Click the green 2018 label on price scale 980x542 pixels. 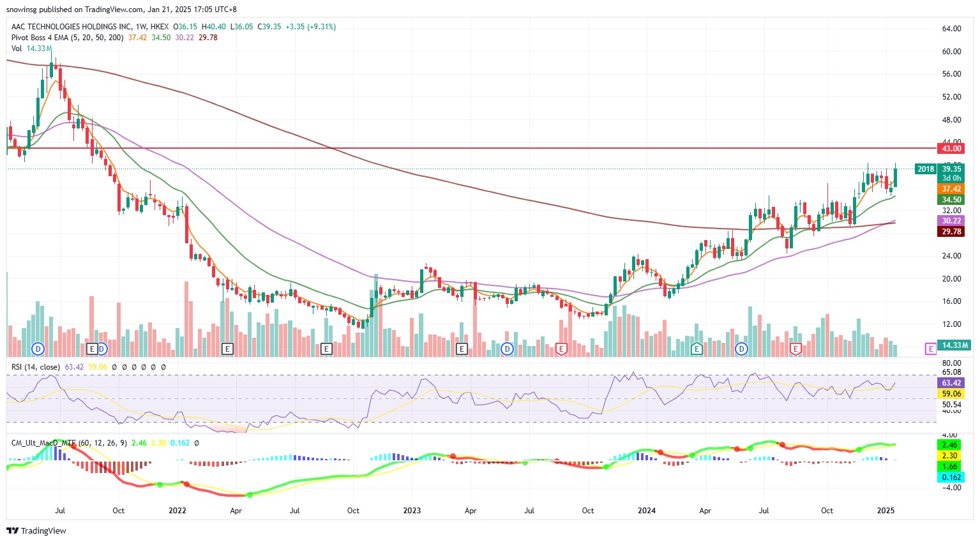tap(926, 169)
